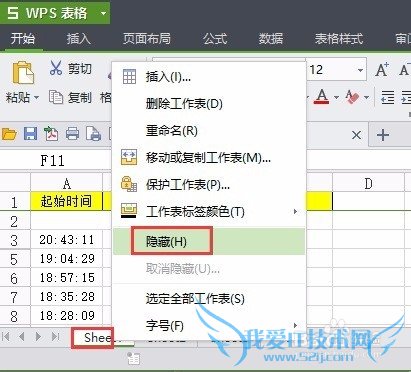Click the Print icon
411x372 pixels.
tap(72, 134)
